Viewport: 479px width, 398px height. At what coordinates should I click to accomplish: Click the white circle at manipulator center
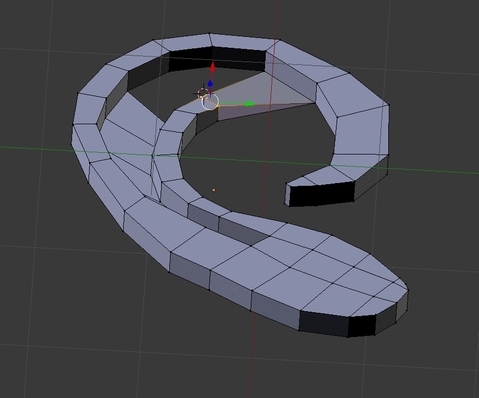(x=211, y=101)
